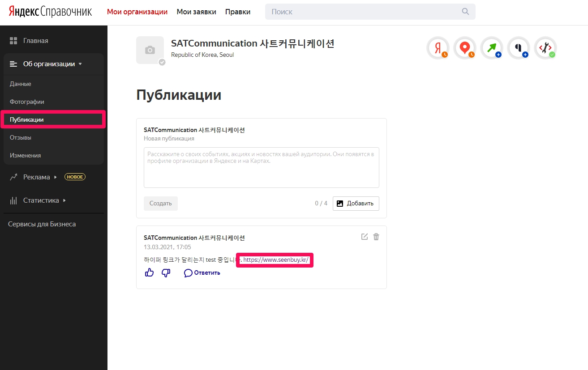The width and height of the screenshot is (588, 370).
Task: Click into the new publication text area
Action: (262, 167)
